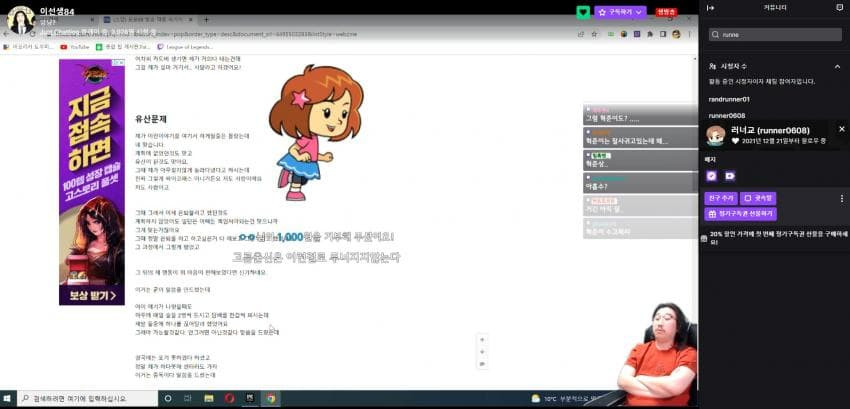Click the browser side panel icon
850x409 pixels.
(663, 34)
